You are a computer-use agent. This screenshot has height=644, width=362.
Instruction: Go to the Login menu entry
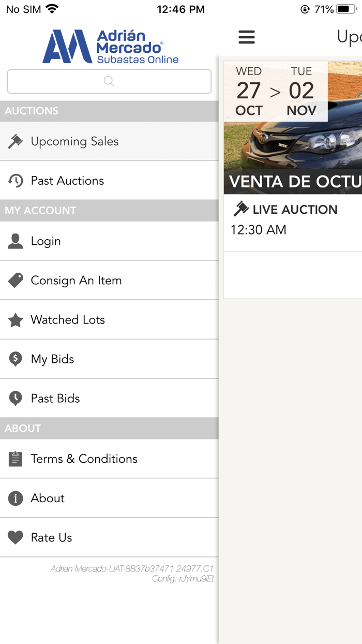coord(46,241)
